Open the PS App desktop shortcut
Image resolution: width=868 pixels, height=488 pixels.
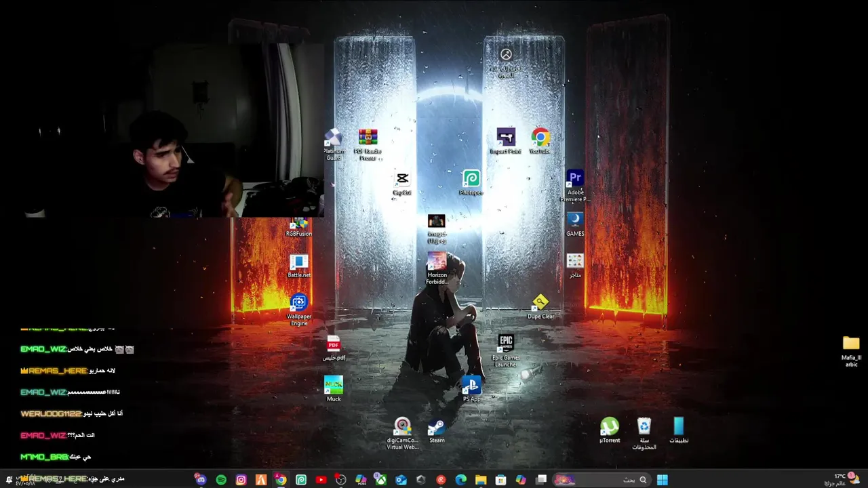[x=471, y=390]
